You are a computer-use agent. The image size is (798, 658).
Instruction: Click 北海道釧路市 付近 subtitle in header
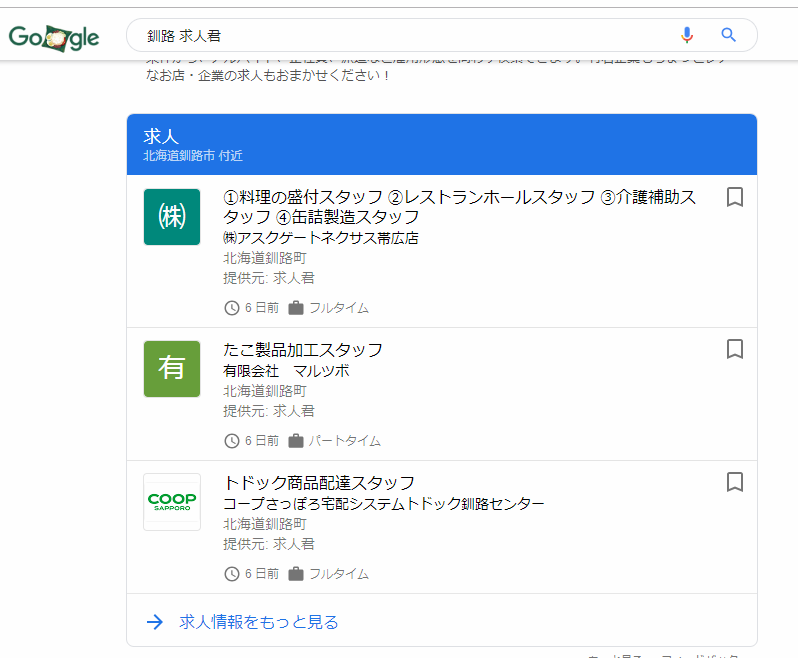click(x=193, y=156)
